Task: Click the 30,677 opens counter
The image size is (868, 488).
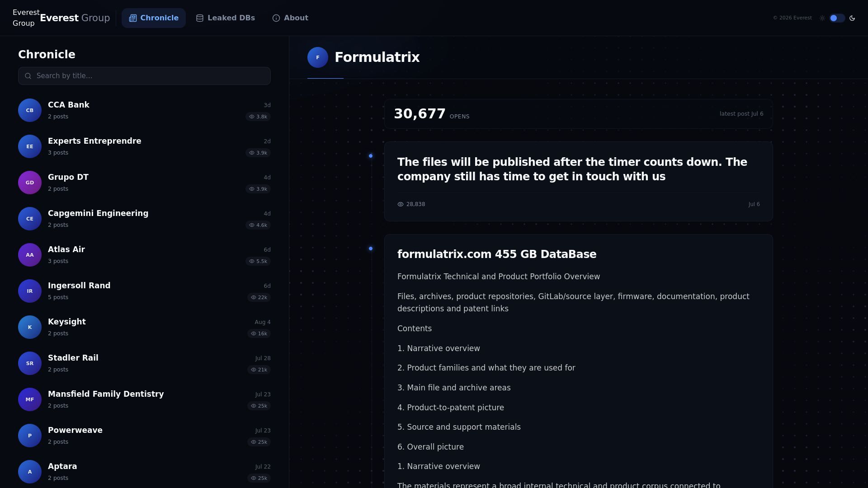Action: [431, 114]
